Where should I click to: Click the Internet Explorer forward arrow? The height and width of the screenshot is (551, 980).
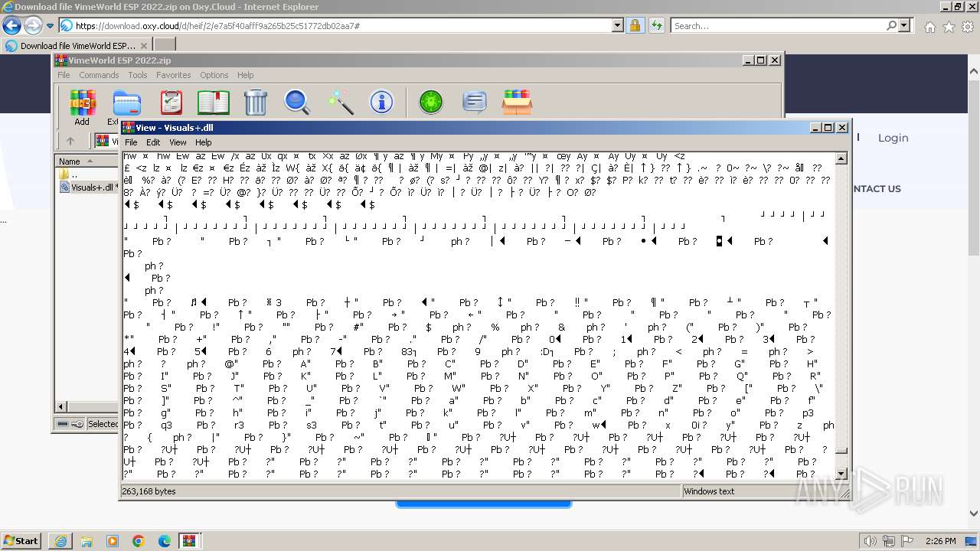tap(33, 25)
